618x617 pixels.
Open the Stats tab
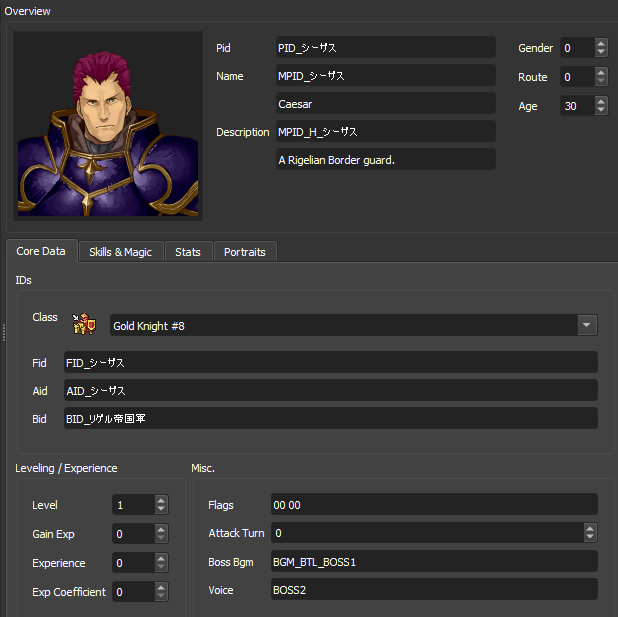188,252
